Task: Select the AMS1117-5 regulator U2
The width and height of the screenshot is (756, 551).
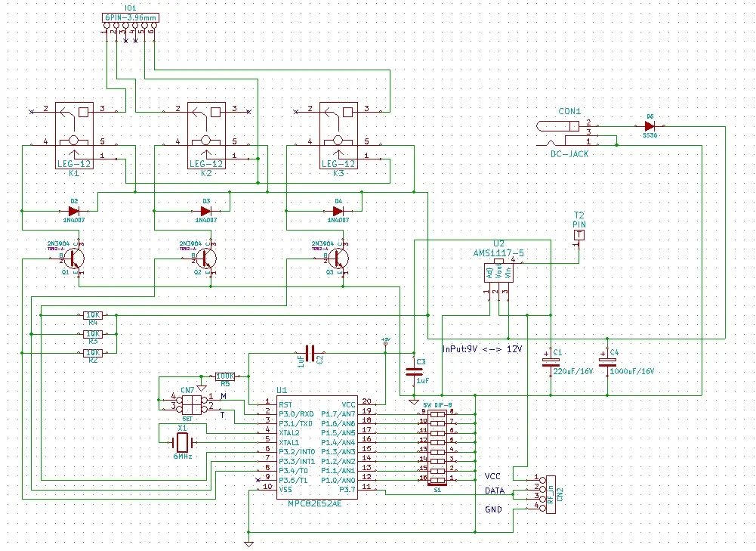Action: (498, 271)
